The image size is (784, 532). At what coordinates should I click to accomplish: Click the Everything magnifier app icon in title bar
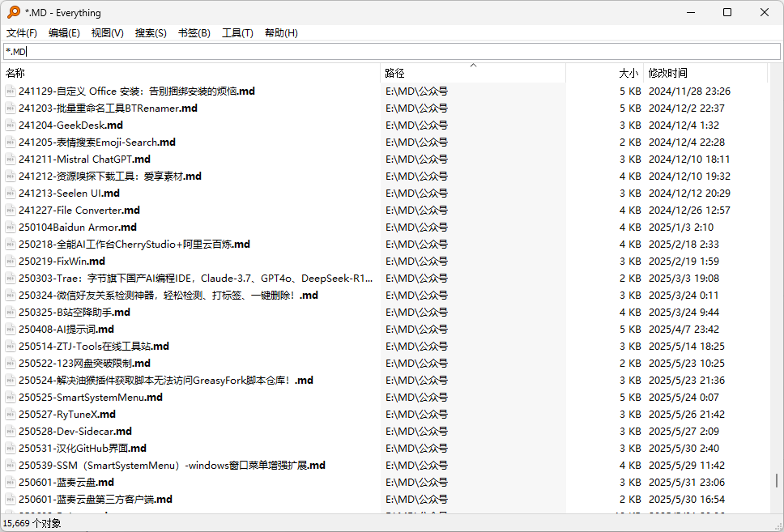(x=14, y=12)
